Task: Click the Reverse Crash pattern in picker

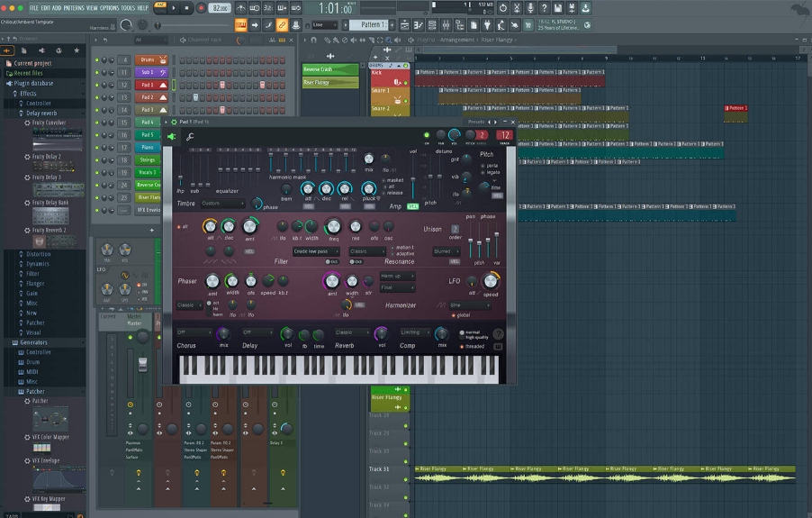Action: click(329, 69)
